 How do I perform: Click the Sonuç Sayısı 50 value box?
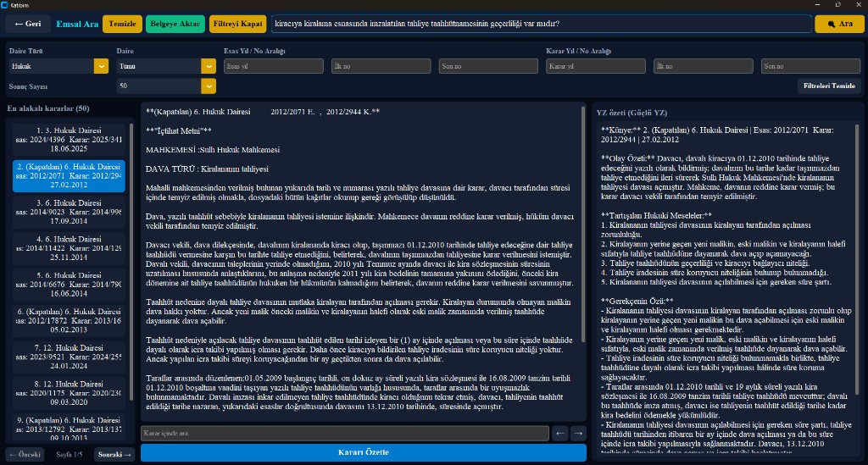coord(159,86)
